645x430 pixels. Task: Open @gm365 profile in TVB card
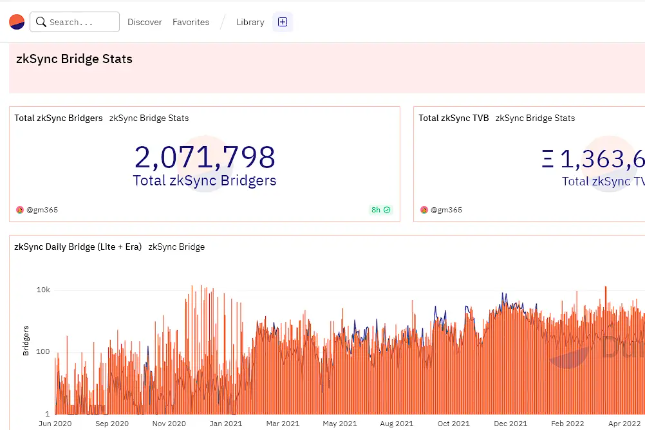pyautogui.click(x=446, y=210)
